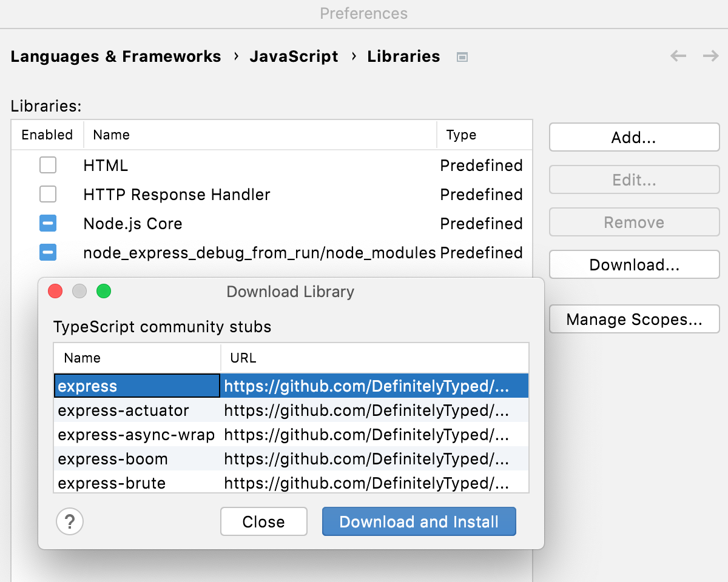This screenshot has height=582, width=728.
Task: Click the small window icon beside Libraries breadcrumb
Action: 462,56
